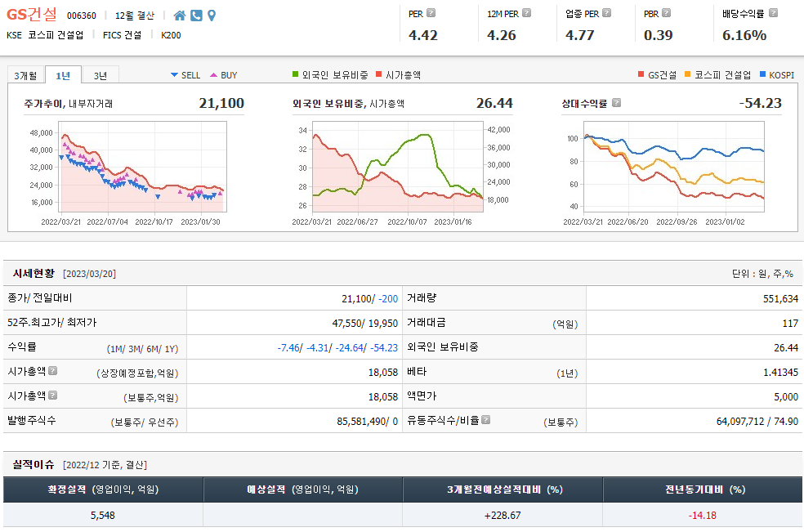Screen dimensions: 804x532
Task: Open help icon beside 시가총액 상장예정포함 row
Action: (52, 370)
